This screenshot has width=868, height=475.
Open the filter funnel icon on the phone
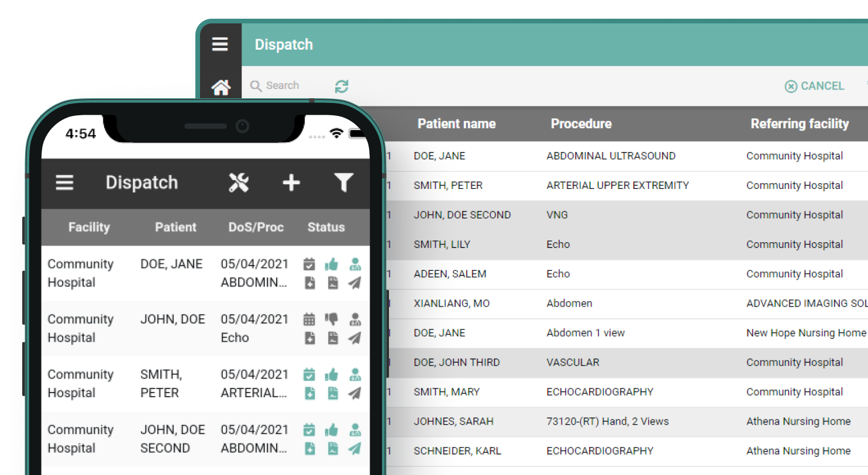343,183
